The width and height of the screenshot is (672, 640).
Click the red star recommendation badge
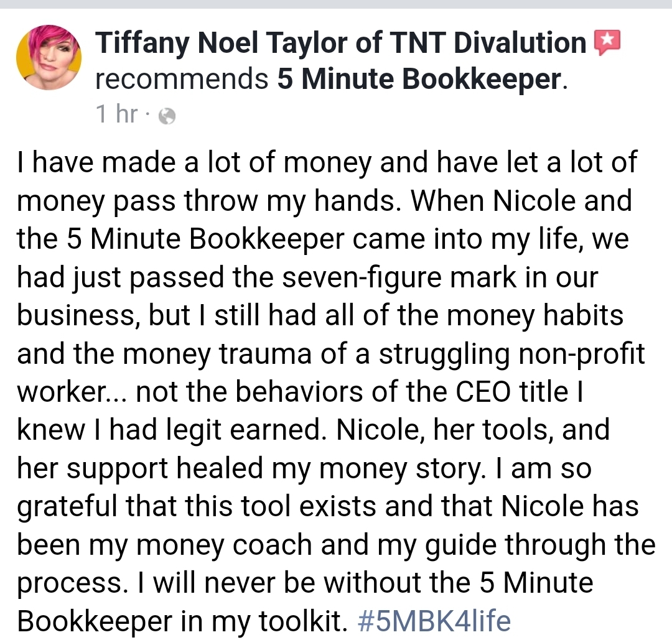click(x=607, y=42)
